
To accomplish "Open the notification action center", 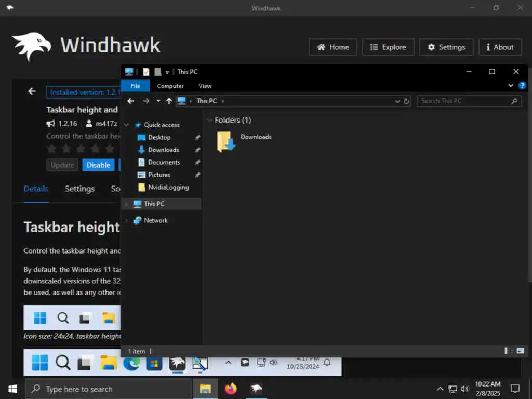I will 515,389.
